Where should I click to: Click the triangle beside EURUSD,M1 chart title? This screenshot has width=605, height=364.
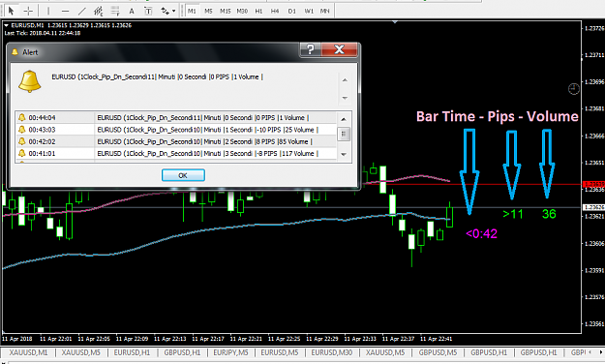pyautogui.click(x=7, y=25)
